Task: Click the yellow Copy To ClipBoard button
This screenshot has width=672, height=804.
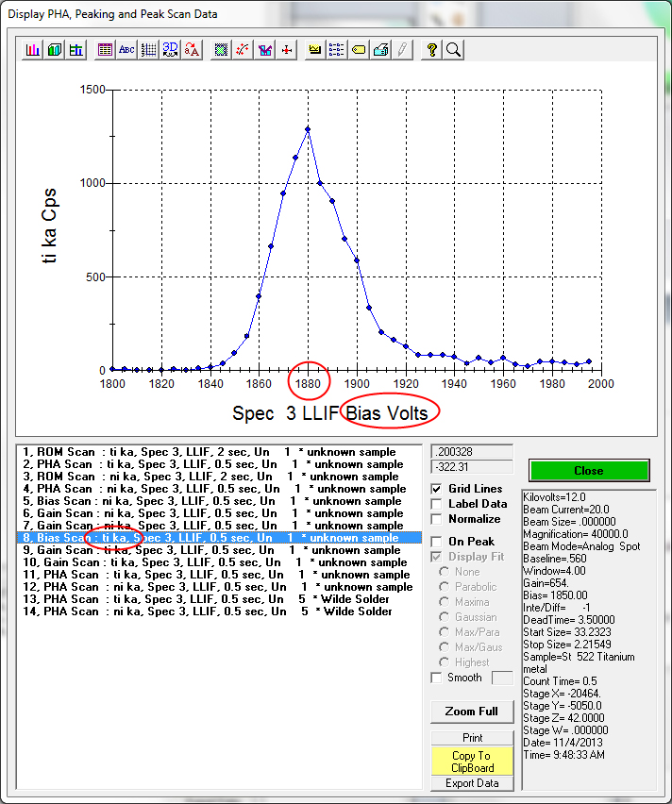Action: click(471, 762)
